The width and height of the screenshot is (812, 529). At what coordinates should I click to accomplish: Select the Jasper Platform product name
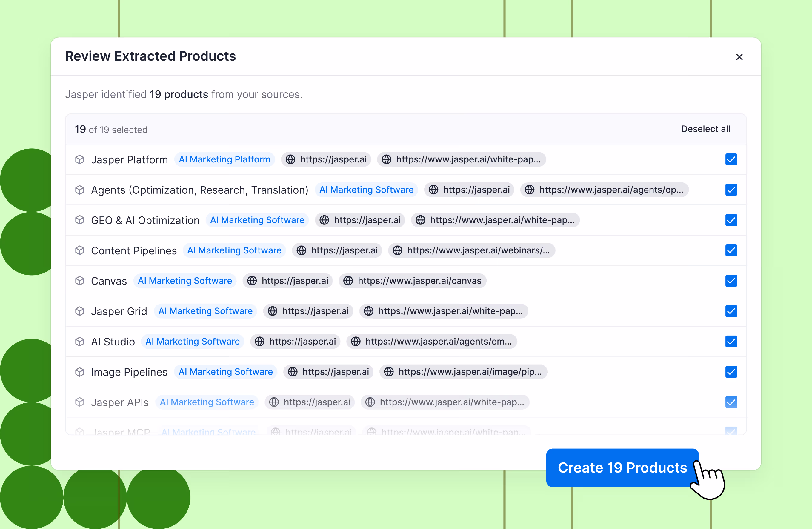pyautogui.click(x=129, y=160)
